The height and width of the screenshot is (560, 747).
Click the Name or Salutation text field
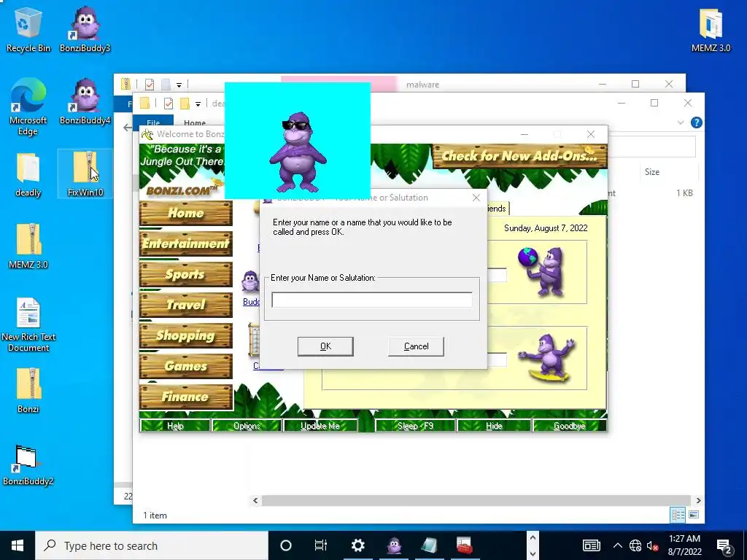pyautogui.click(x=372, y=300)
